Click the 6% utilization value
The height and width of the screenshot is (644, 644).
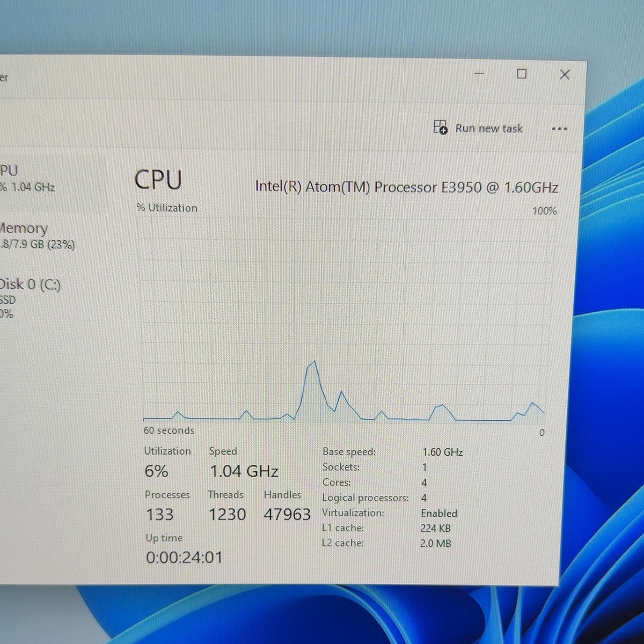pos(156,471)
